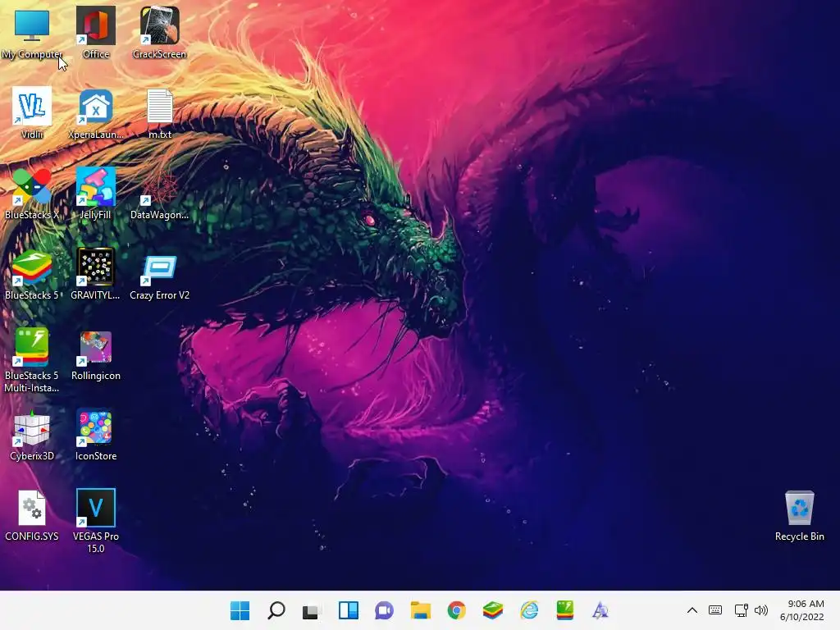Select the Office desktop shortcut
The height and width of the screenshot is (630, 840).
(96, 33)
